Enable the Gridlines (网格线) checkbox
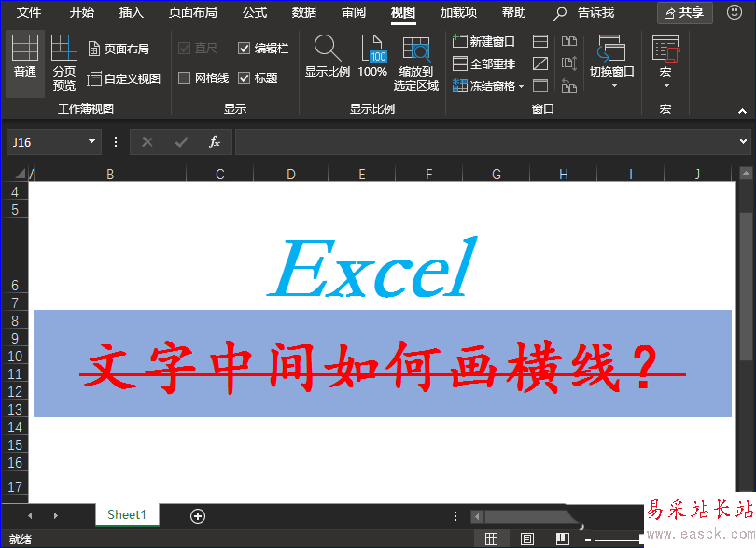The height and width of the screenshot is (548, 756). point(184,78)
